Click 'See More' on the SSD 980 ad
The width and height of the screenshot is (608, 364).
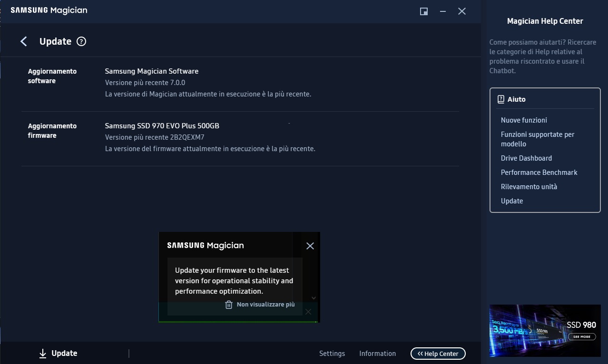pos(582,336)
